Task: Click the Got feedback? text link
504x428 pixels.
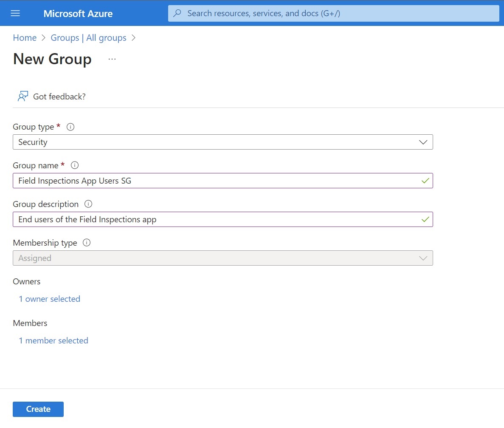Action: 59,96
